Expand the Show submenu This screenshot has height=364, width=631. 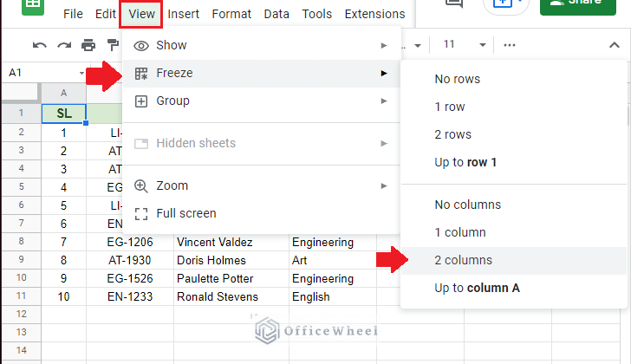[261, 45]
